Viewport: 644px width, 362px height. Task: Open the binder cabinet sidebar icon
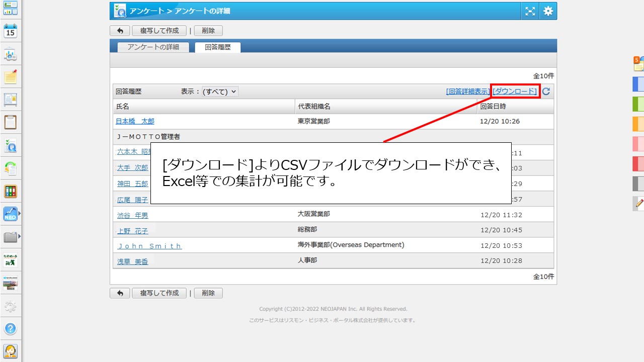coord(10,192)
